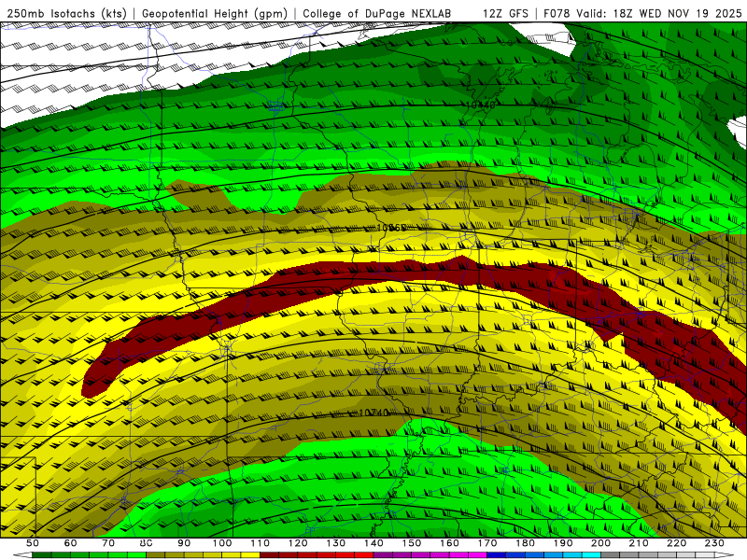Click the colorbar label '60'
The width and height of the screenshot is (747, 560).
[x=70, y=543]
